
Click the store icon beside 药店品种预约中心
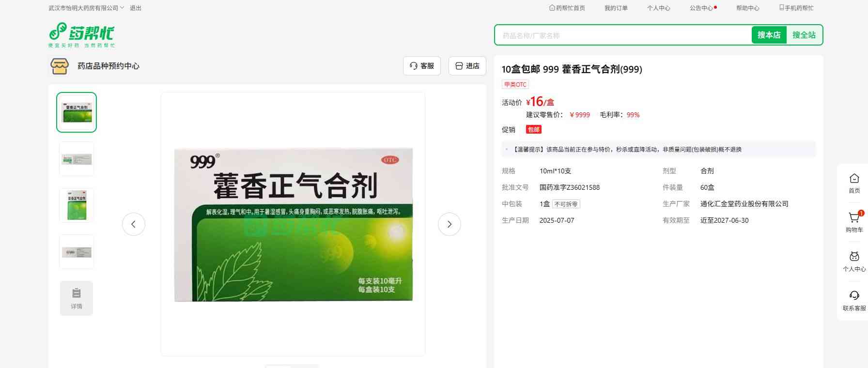coord(60,66)
